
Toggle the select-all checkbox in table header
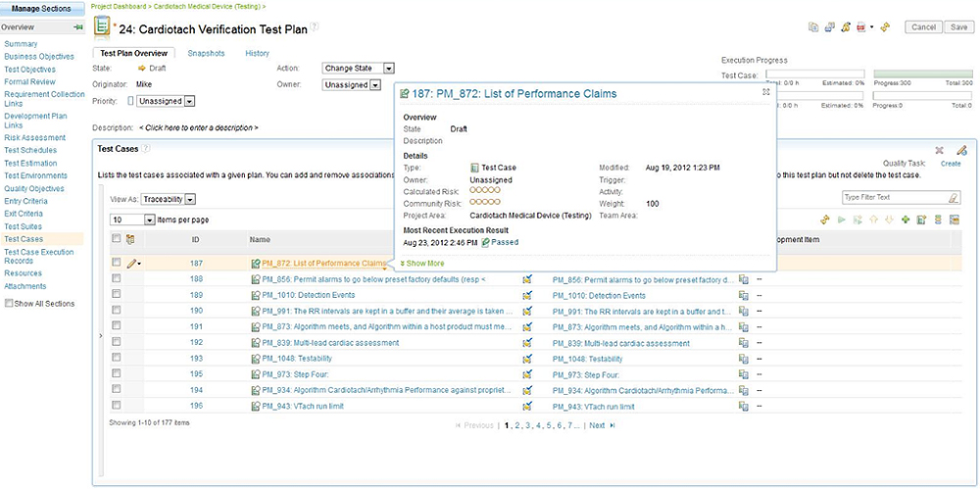(x=117, y=238)
